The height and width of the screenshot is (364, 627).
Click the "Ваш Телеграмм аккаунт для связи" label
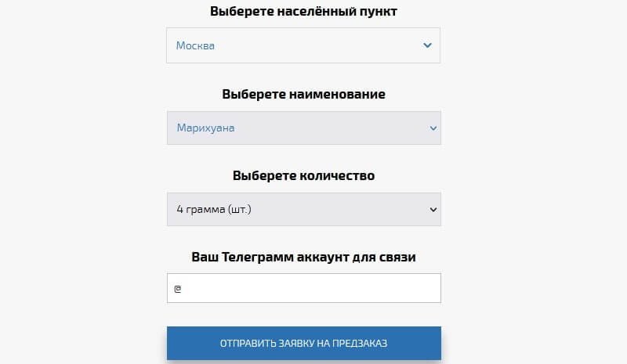[303, 257]
